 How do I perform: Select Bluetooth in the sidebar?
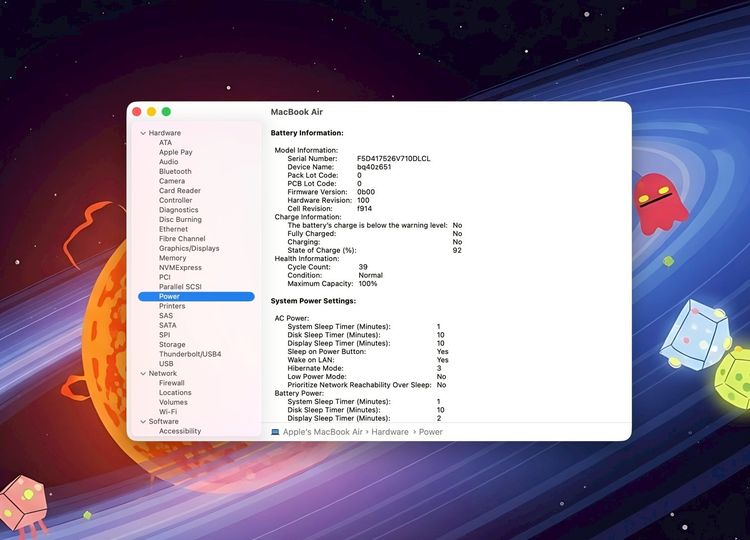(x=175, y=171)
